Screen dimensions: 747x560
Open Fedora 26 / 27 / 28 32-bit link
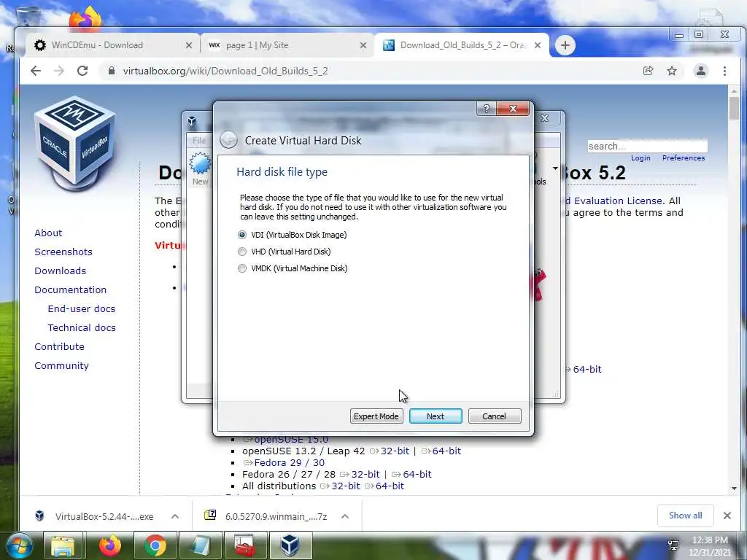point(365,474)
